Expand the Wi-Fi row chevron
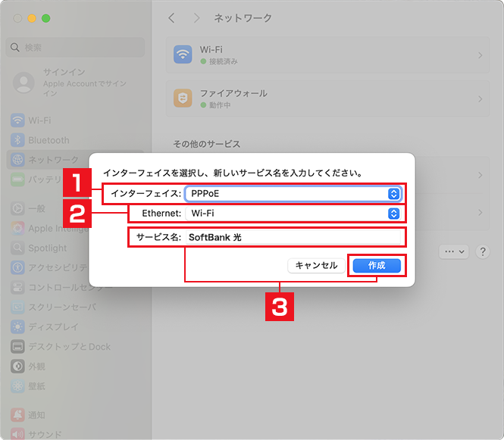The width and height of the screenshot is (504, 440). [x=481, y=55]
